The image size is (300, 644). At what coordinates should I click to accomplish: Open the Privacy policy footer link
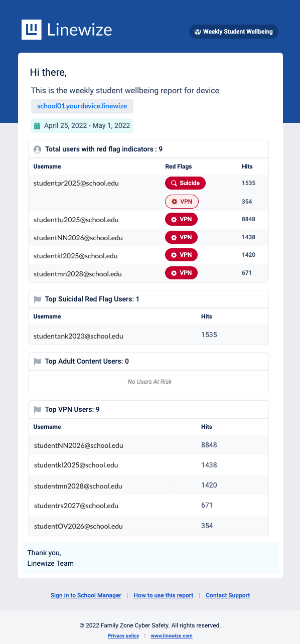(x=123, y=636)
